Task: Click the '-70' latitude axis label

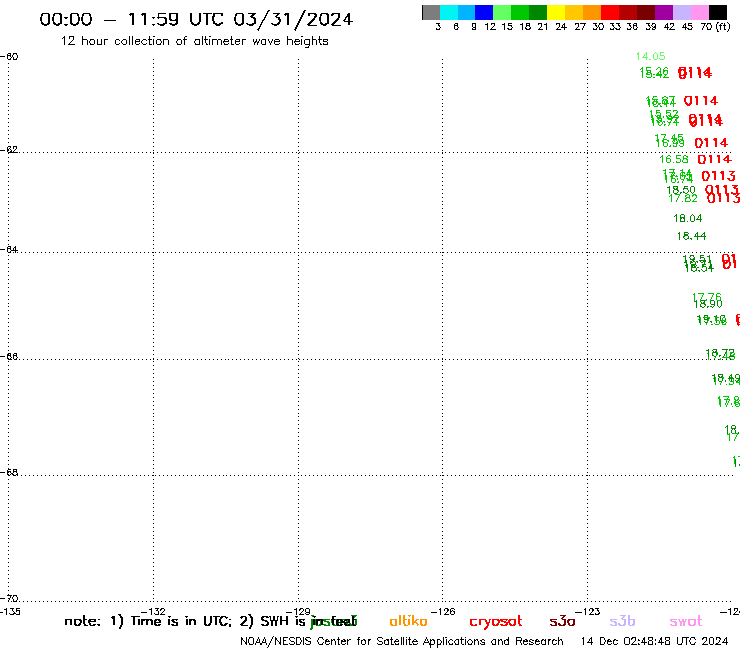Action: pos(9,599)
